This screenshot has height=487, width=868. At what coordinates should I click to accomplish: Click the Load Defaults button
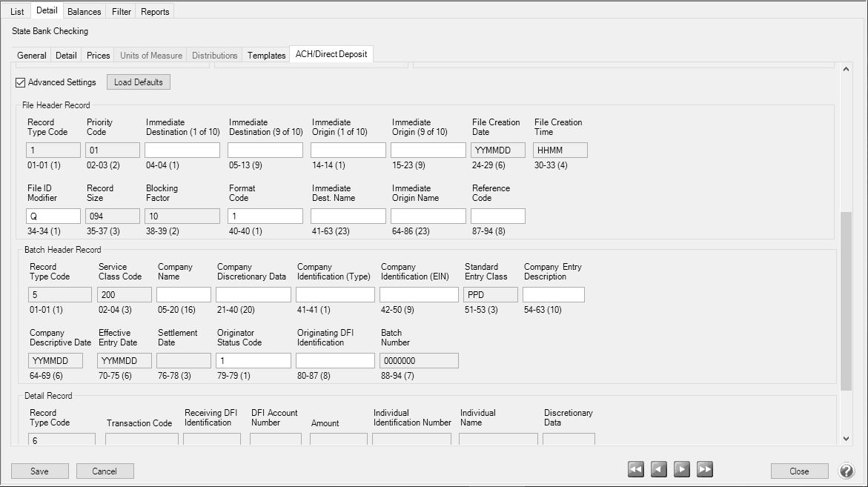tap(138, 82)
